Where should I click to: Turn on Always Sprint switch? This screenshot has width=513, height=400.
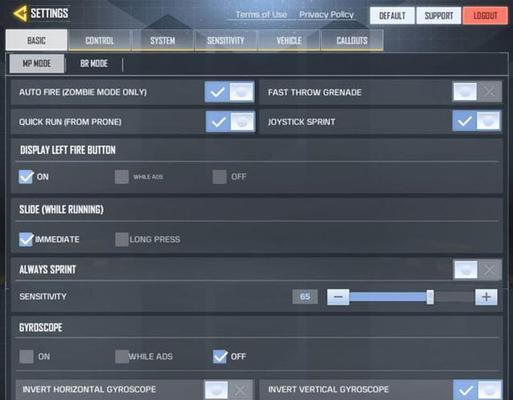pyautogui.click(x=478, y=270)
